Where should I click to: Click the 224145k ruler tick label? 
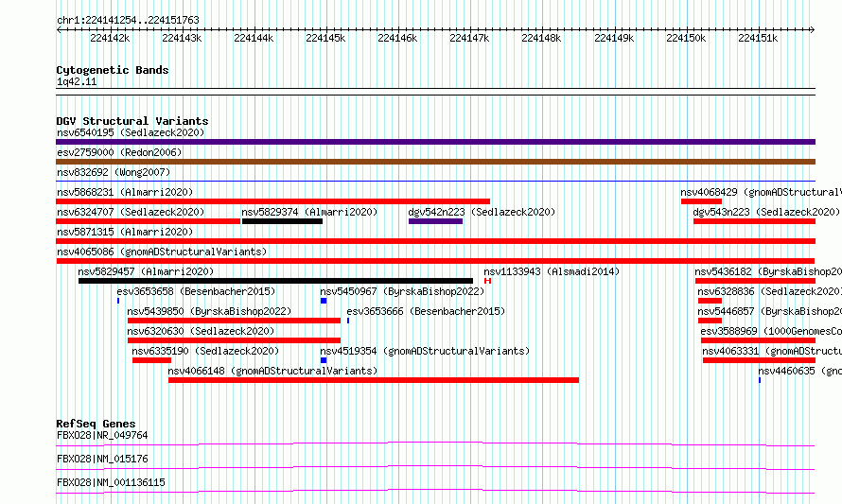click(x=325, y=38)
